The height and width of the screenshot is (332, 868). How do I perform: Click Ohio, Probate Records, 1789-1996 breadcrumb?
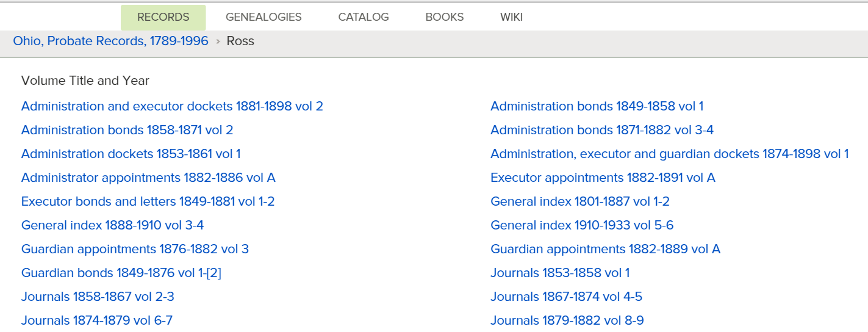tap(110, 41)
